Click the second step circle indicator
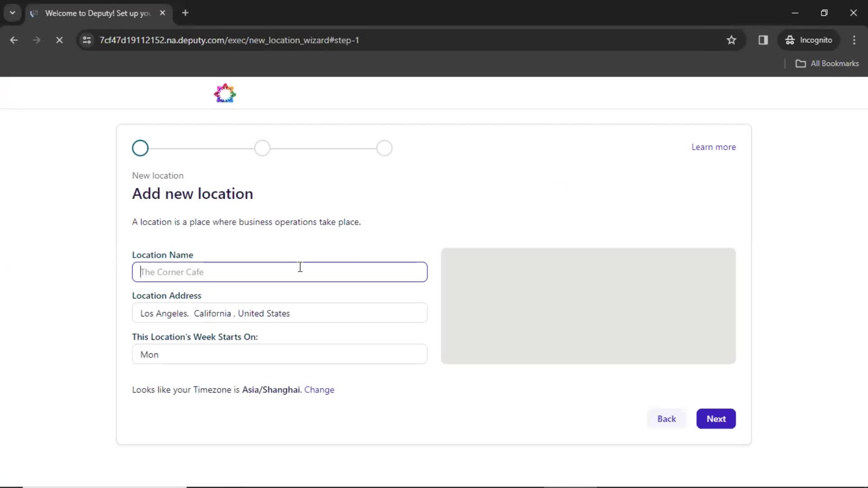Screen dimensions: 868x488 pos(262,148)
